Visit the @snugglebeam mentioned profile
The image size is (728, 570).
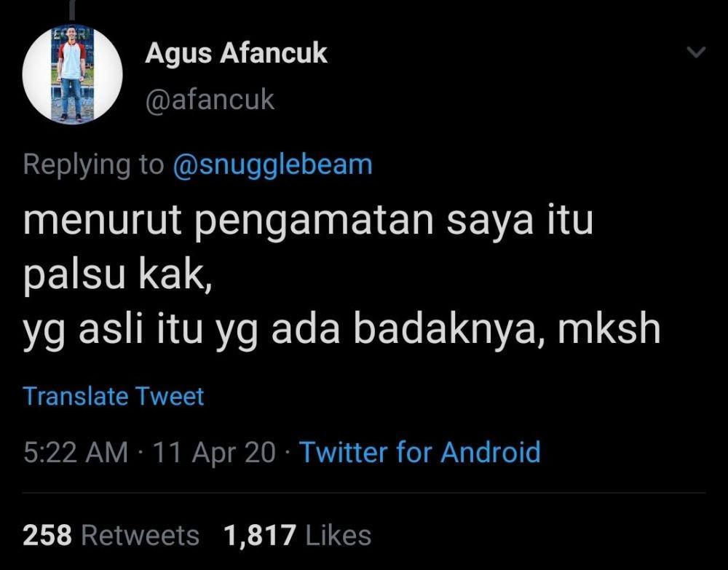[x=272, y=165]
